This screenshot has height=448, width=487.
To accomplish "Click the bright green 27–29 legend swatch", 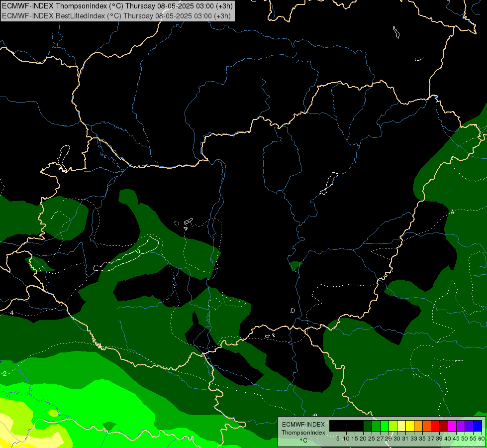I will click(385, 426).
